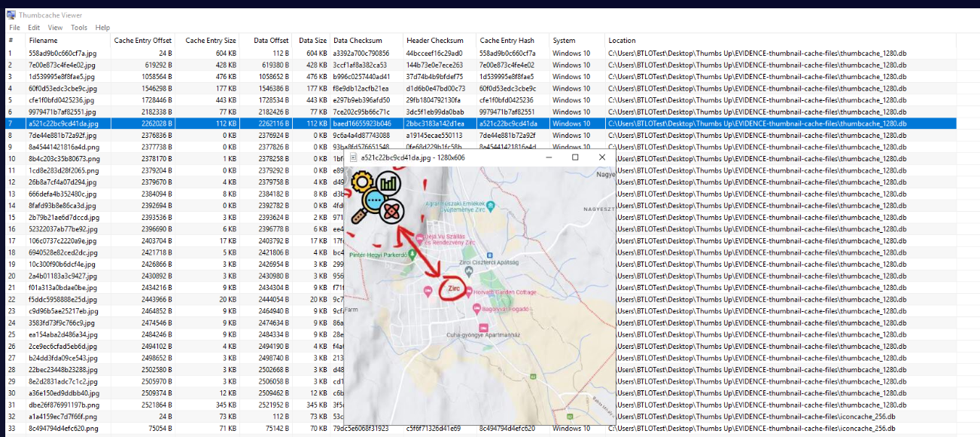Select row 7e00e873c4fe4e02.jpg
Viewport: 980px width, 437px height.
pos(481,65)
